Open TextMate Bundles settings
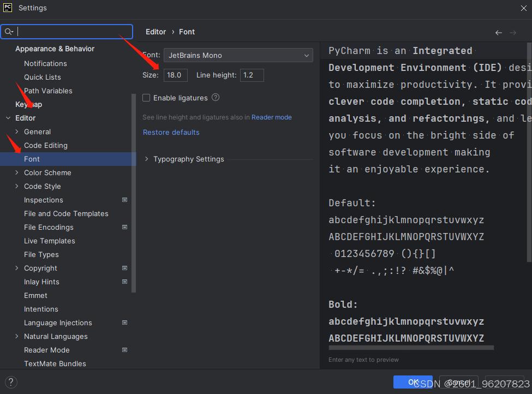 click(x=55, y=363)
